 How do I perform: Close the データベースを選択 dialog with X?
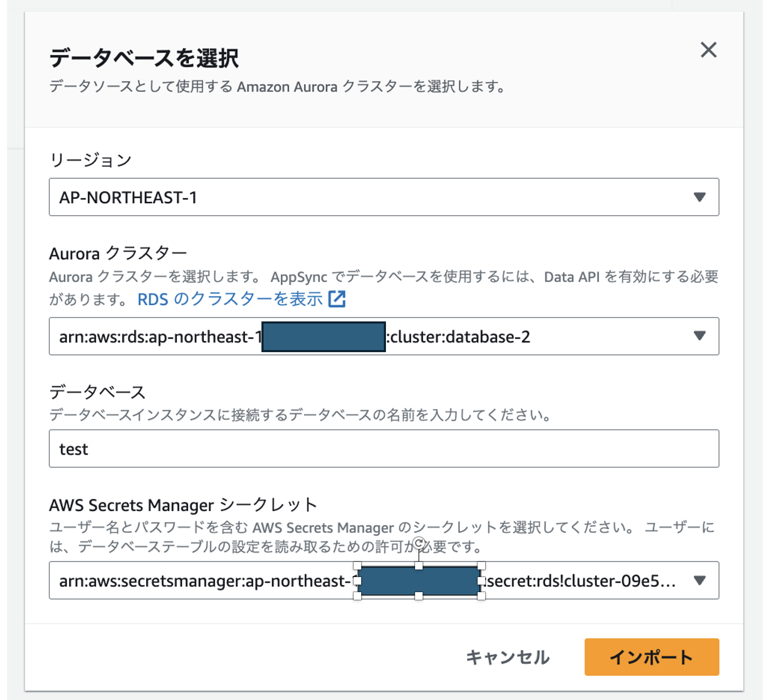point(708,50)
